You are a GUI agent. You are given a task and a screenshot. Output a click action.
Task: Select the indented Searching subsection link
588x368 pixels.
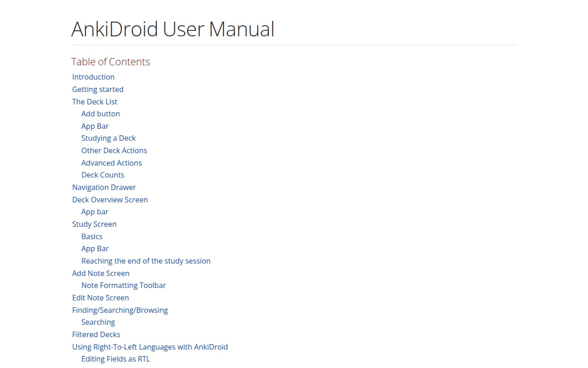tap(98, 322)
